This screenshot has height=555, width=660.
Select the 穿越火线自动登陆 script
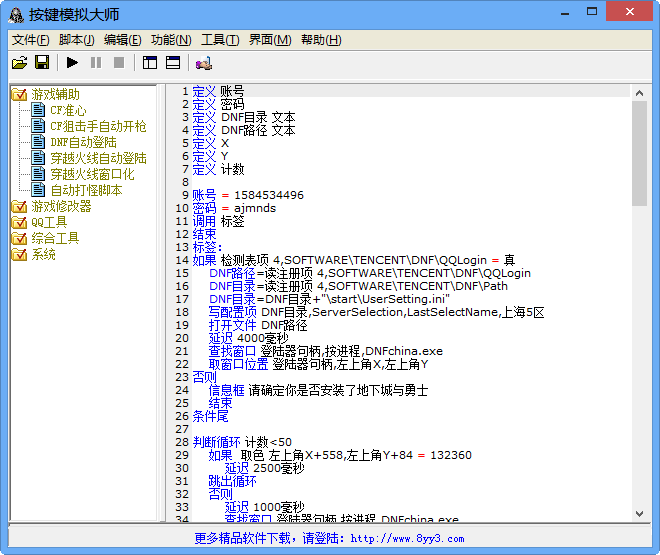point(98,158)
